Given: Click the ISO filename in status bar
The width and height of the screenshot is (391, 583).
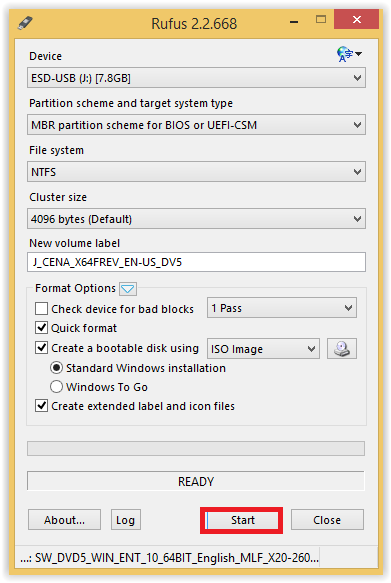Looking at the screenshot, I should 169,558.
